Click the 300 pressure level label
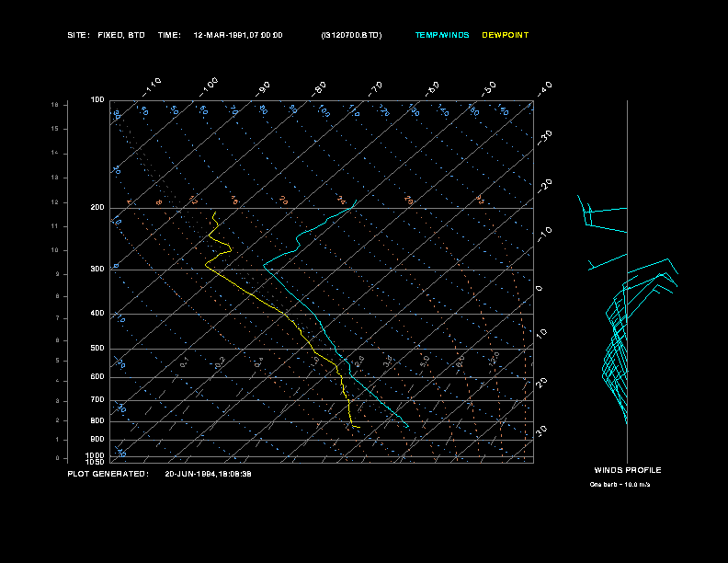 tap(97, 269)
